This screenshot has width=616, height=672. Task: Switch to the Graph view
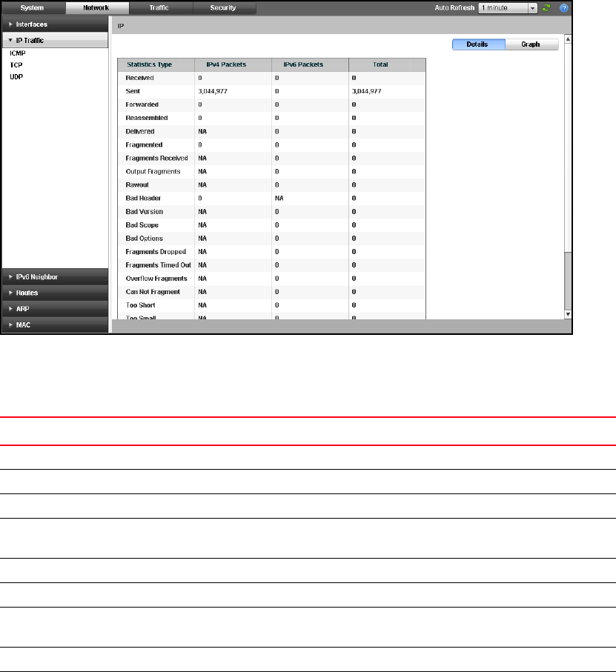tap(531, 44)
